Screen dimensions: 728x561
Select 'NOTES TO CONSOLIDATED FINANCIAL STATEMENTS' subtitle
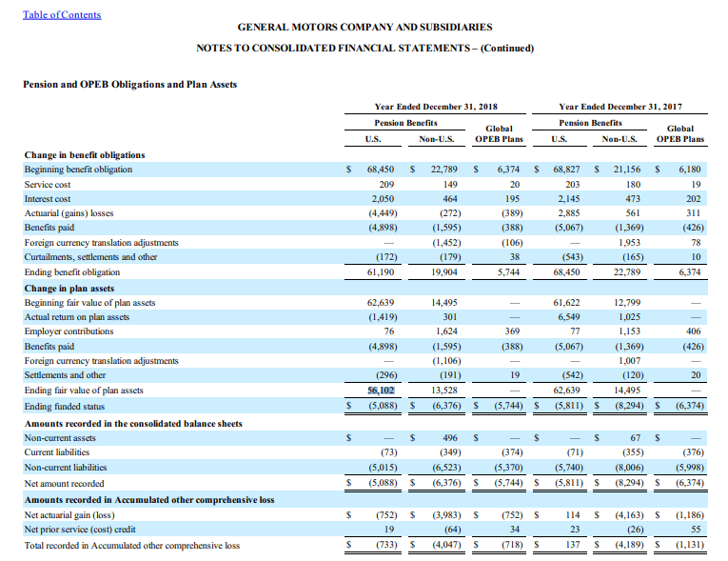point(333,49)
